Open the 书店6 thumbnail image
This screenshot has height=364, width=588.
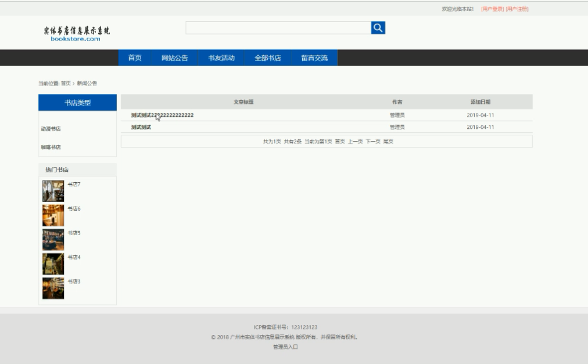pos(53,215)
